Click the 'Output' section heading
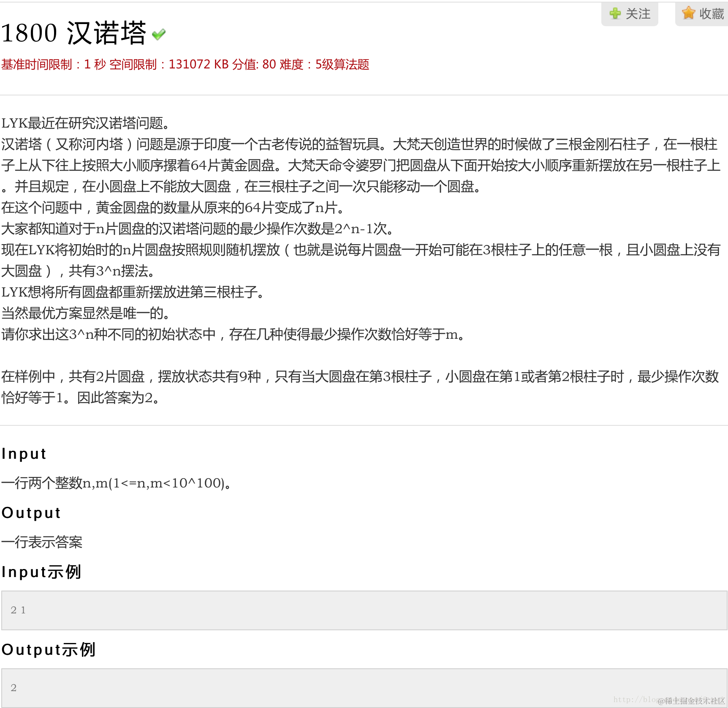728x708 pixels. (31, 513)
